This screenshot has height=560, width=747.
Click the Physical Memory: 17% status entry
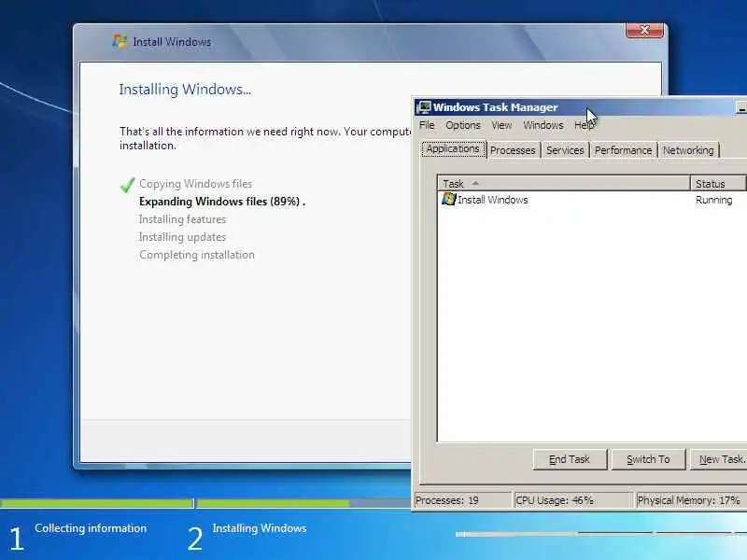click(x=691, y=500)
